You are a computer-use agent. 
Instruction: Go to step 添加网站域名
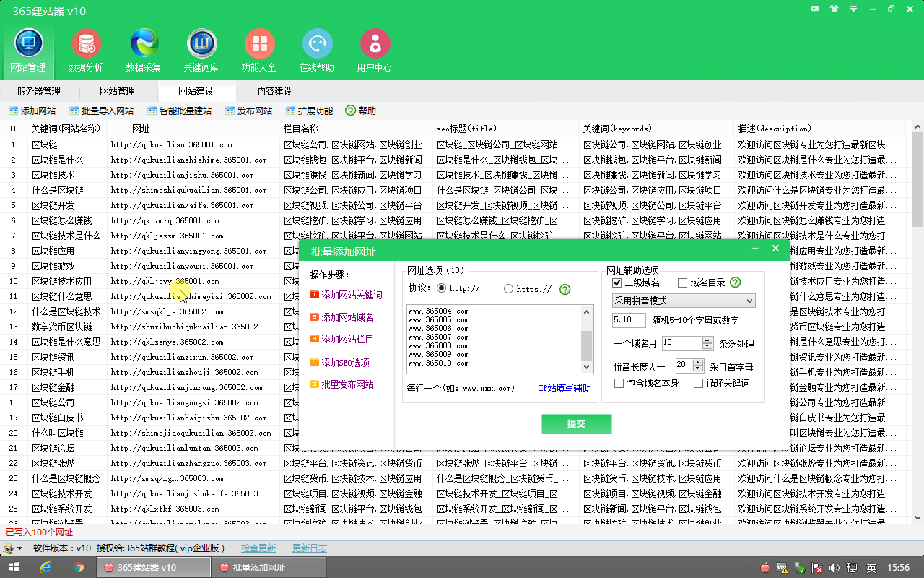pos(342,317)
